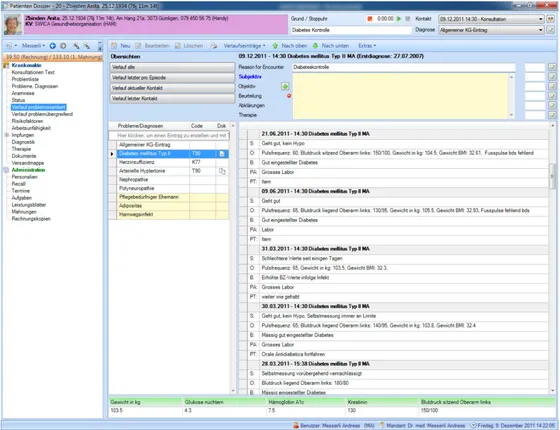Click the yellow Subjektiv text area
Viewport: 560px width, 430px height.
401,96
